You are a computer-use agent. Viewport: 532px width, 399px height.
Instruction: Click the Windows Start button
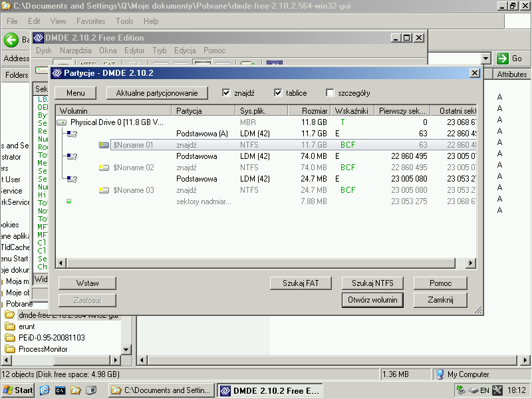point(18,390)
